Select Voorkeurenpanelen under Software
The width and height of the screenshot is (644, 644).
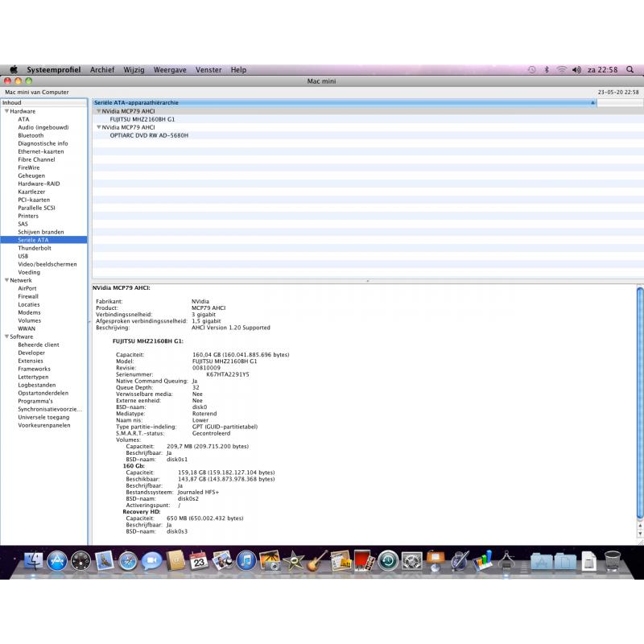click(x=44, y=425)
